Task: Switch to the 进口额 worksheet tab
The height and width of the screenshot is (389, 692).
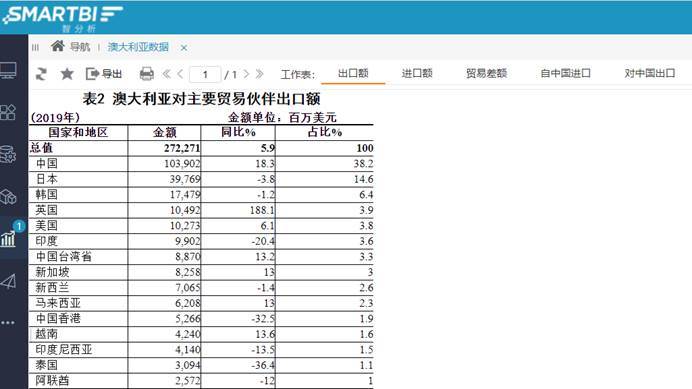Action: [x=417, y=73]
